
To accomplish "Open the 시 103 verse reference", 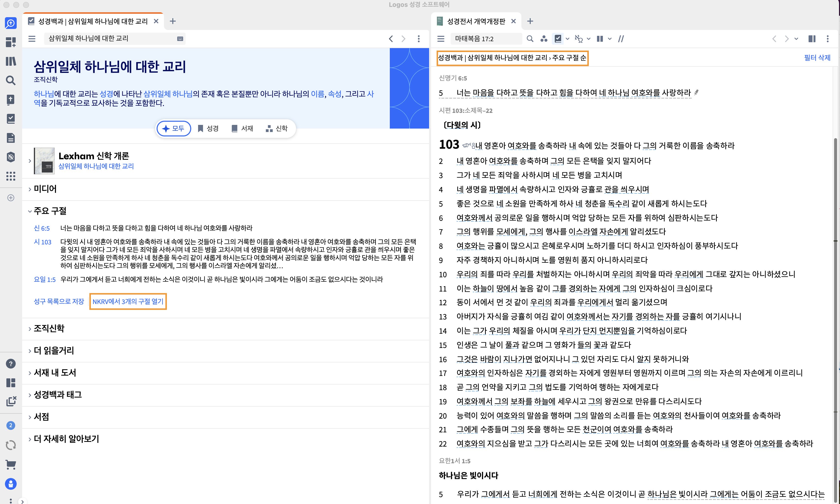I will [42, 242].
